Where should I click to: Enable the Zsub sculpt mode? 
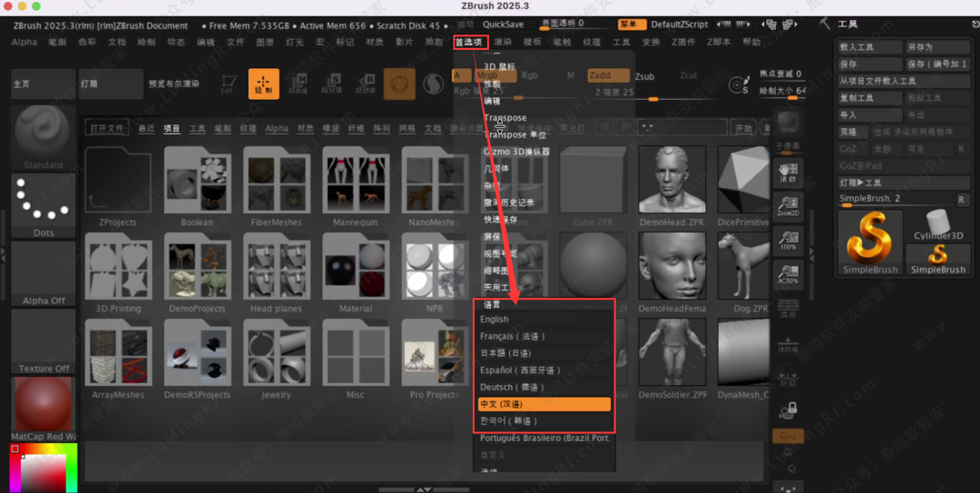pos(644,76)
